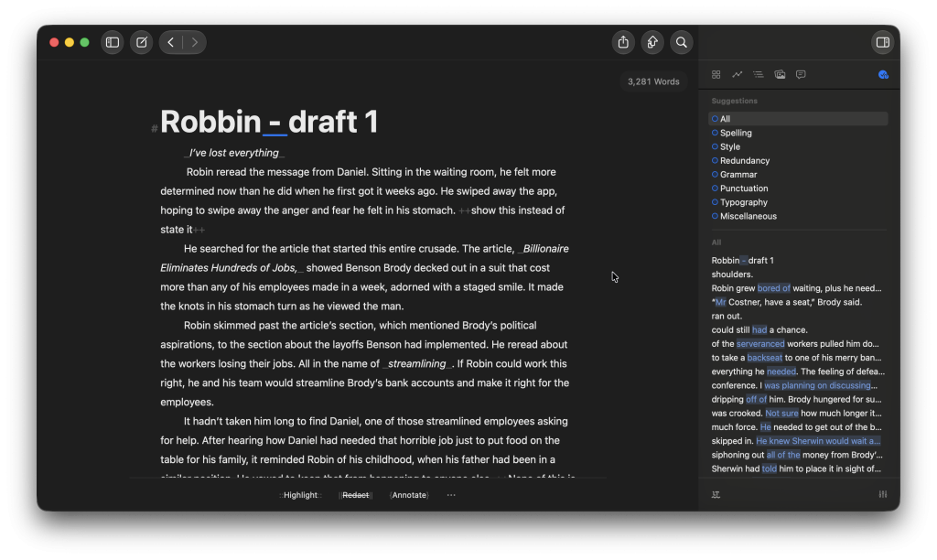
Task: Click italic title 'Billionaire' in the editor
Action: (x=545, y=249)
